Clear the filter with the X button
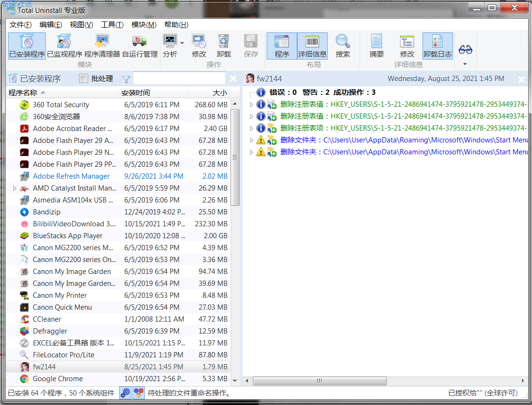 coord(233,79)
